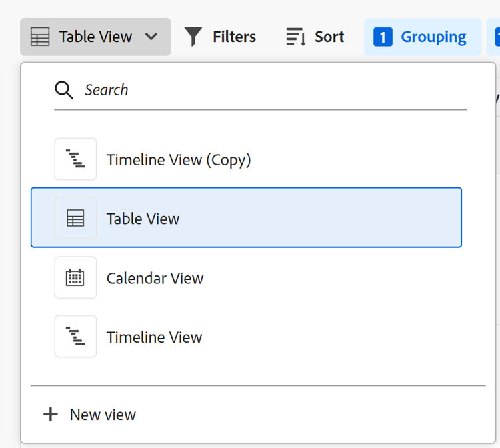This screenshot has width=500, height=448.
Task: Switch to the Timeline View
Action: pos(154,337)
